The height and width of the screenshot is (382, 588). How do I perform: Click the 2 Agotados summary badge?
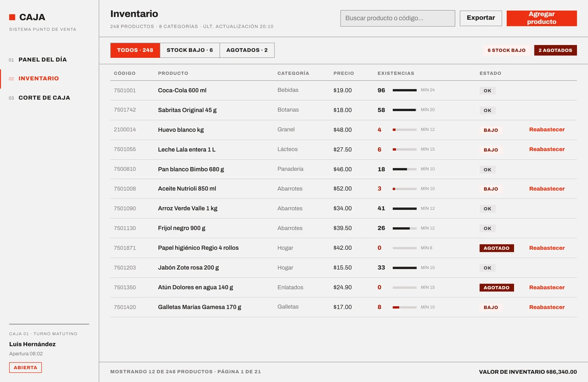pos(555,50)
